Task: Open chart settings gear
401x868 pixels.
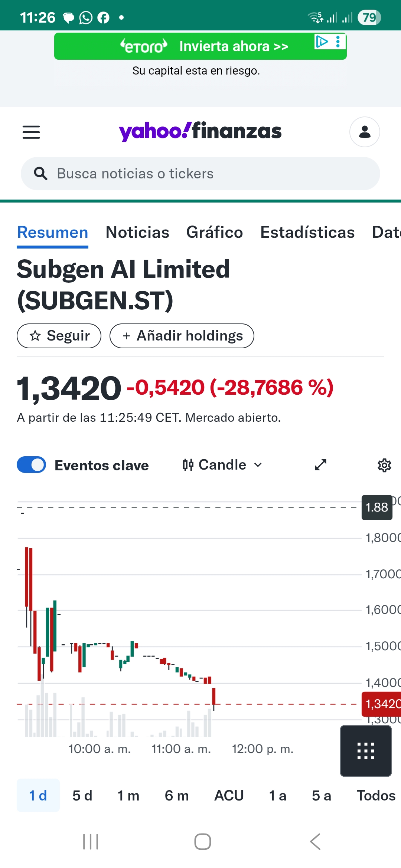Action: (x=384, y=465)
